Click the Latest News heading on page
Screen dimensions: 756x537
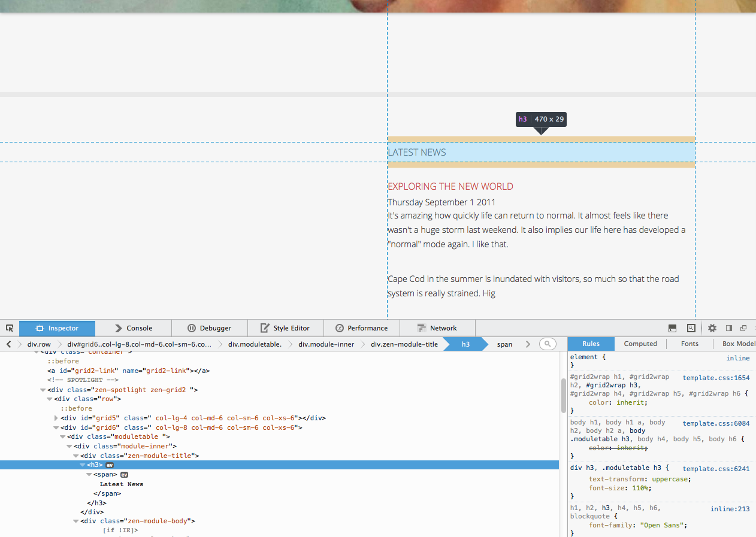click(417, 152)
